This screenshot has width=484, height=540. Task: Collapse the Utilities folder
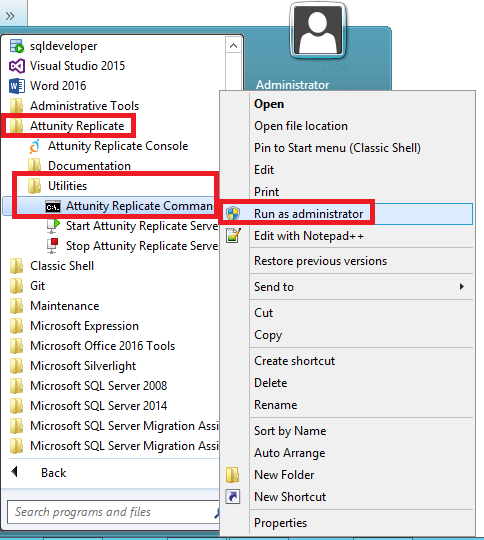coord(67,186)
